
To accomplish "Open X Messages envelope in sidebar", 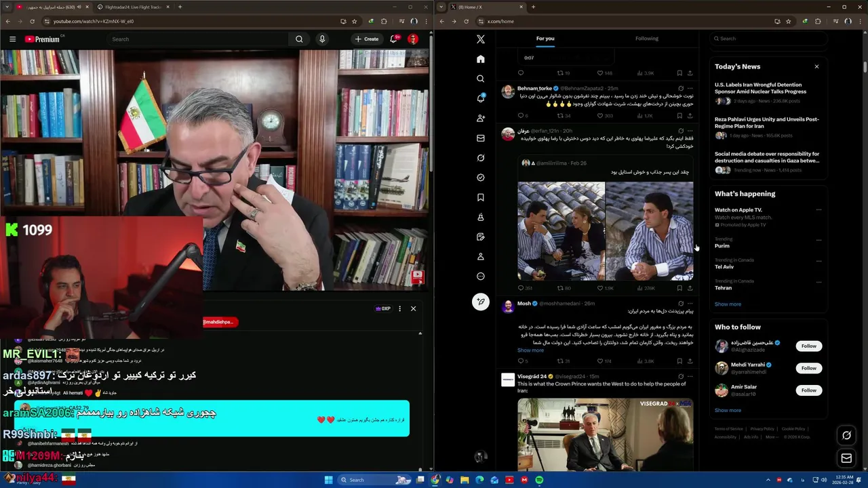I will 481,138.
